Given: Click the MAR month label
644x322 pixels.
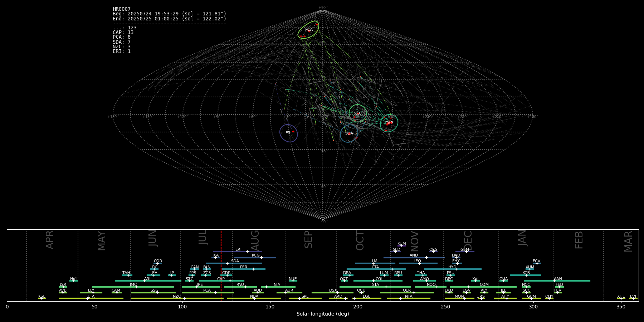Looking at the screenshot, I should (x=628, y=241).
